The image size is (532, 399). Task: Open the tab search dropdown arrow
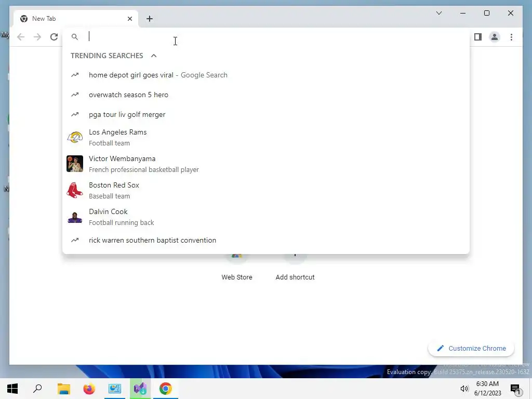(x=438, y=13)
